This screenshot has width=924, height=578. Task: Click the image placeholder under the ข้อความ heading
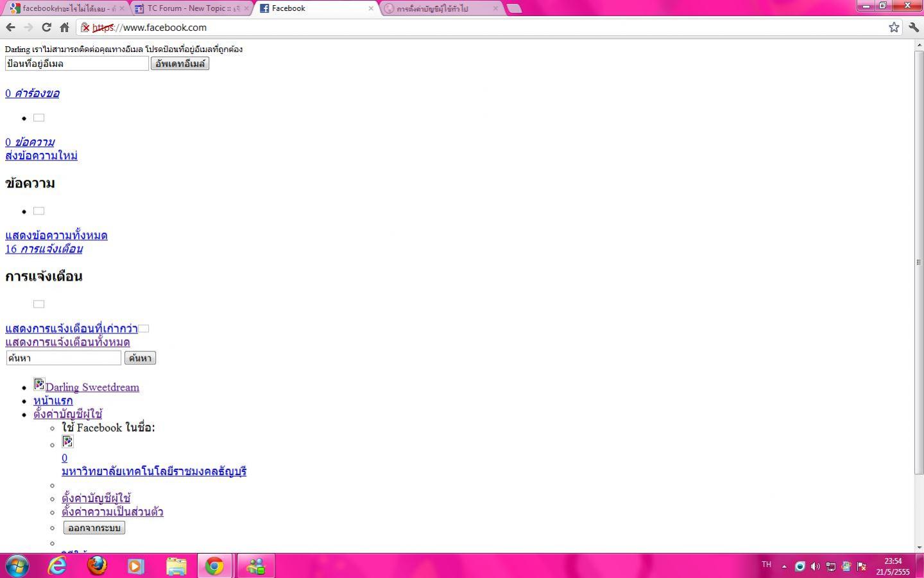pyautogui.click(x=39, y=211)
